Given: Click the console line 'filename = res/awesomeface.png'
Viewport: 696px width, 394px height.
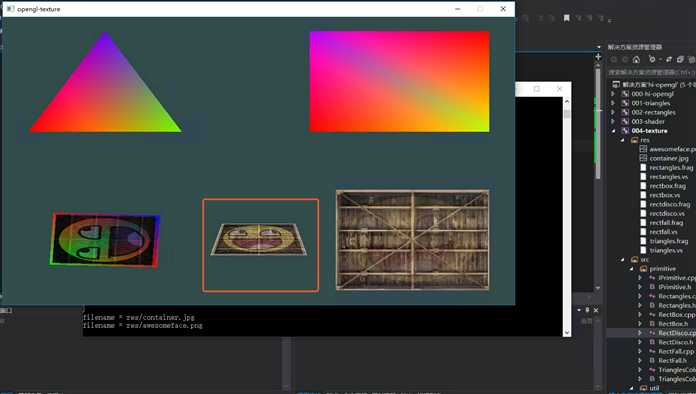Looking at the screenshot, I should tap(142, 325).
